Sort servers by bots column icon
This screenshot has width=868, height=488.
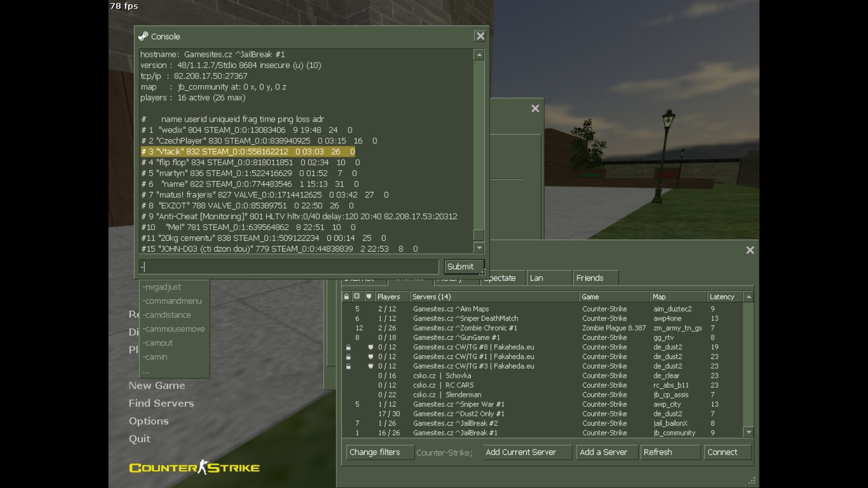357,297
